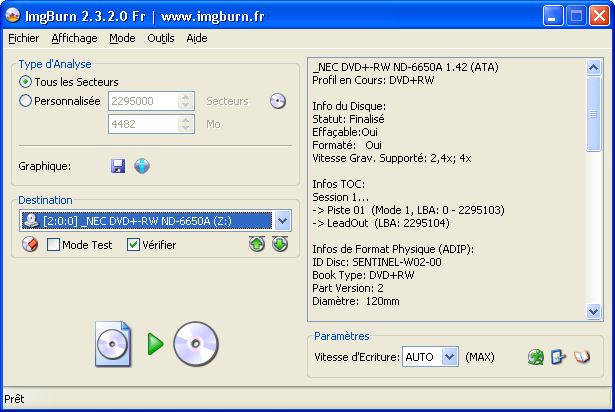The height and width of the screenshot is (412, 615).
Task: Click the erase disc icon under Destination
Action: click(x=30, y=244)
